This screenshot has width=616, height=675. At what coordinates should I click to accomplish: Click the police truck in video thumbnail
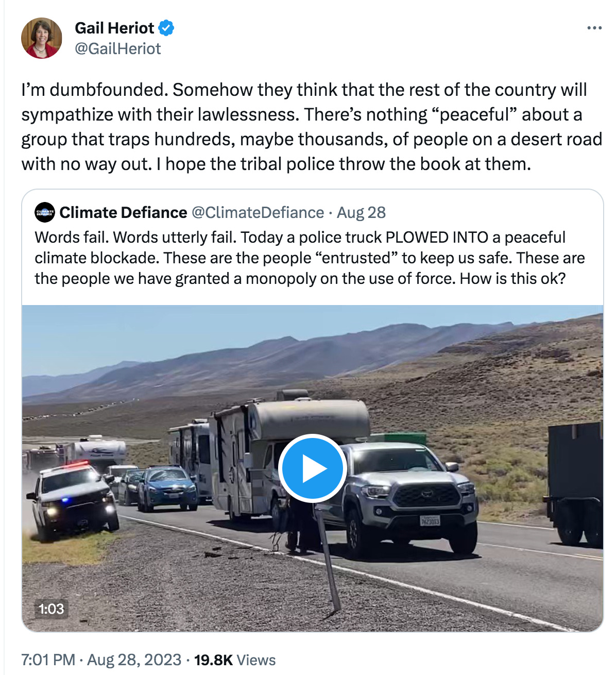(x=73, y=499)
